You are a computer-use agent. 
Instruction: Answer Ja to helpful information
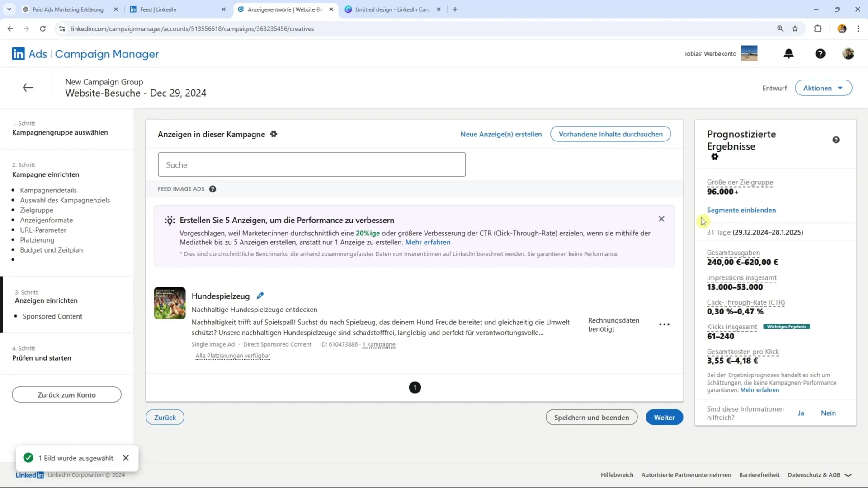pyautogui.click(x=801, y=413)
